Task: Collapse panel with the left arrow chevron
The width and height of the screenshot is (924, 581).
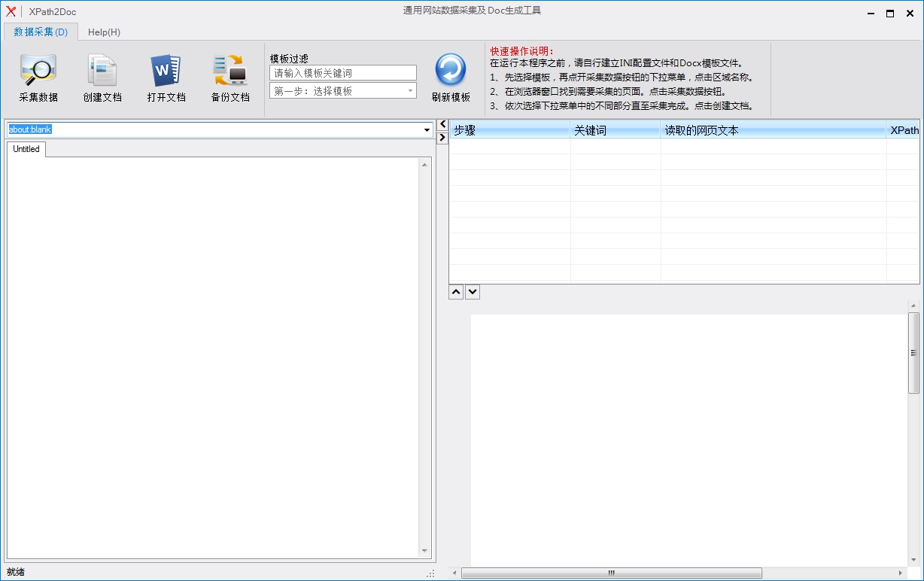Action: [x=442, y=125]
